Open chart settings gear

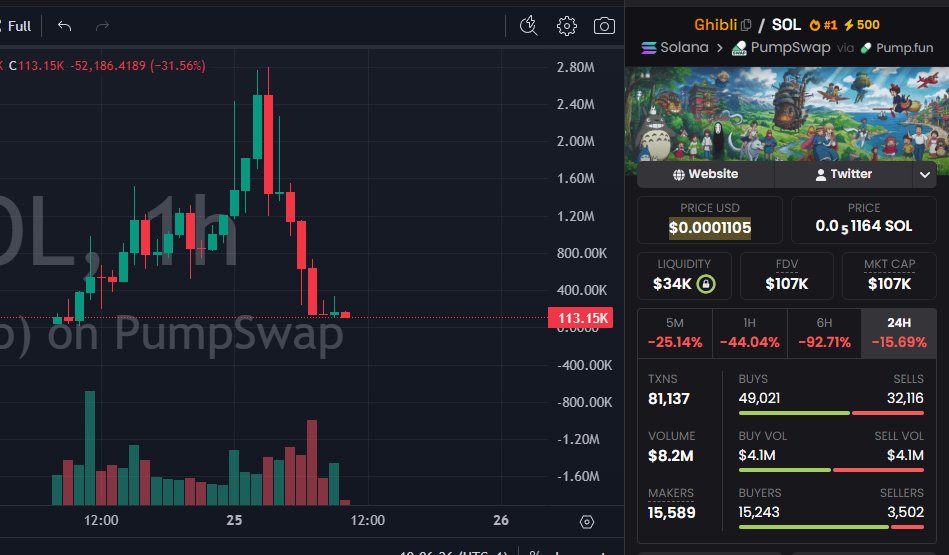pyautogui.click(x=566, y=26)
